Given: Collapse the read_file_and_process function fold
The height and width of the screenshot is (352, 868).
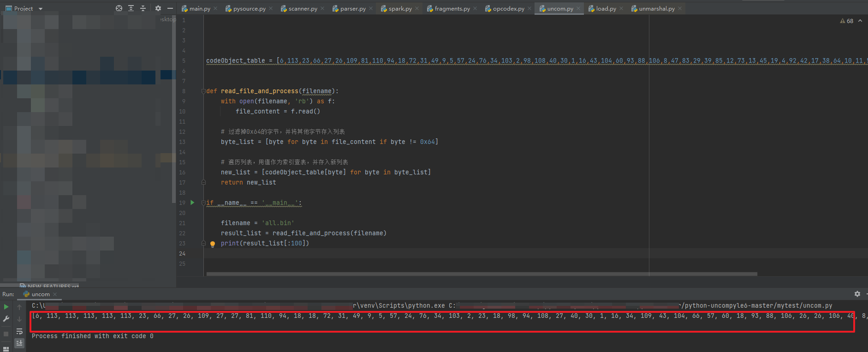Looking at the screenshot, I should coord(203,91).
